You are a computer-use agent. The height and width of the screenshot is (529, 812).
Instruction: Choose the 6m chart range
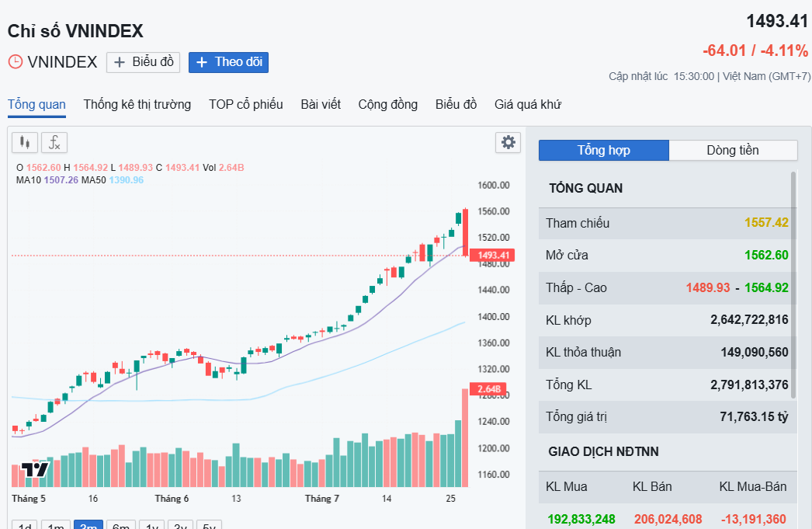pyautogui.click(x=121, y=525)
